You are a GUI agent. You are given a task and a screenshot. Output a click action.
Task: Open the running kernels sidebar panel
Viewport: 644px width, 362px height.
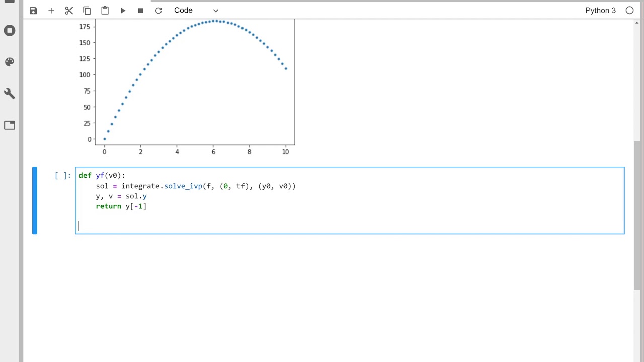pyautogui.click(x=10, y=31)
